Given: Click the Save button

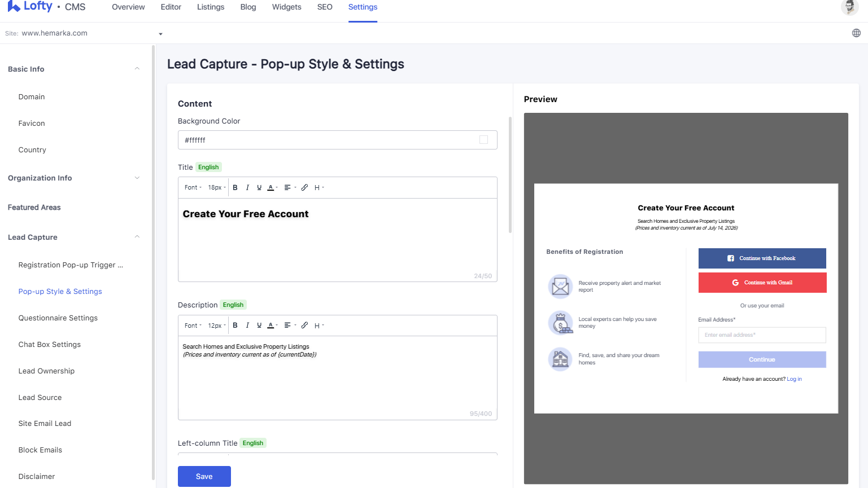Looking at the screenshot, I should point(204,476).
